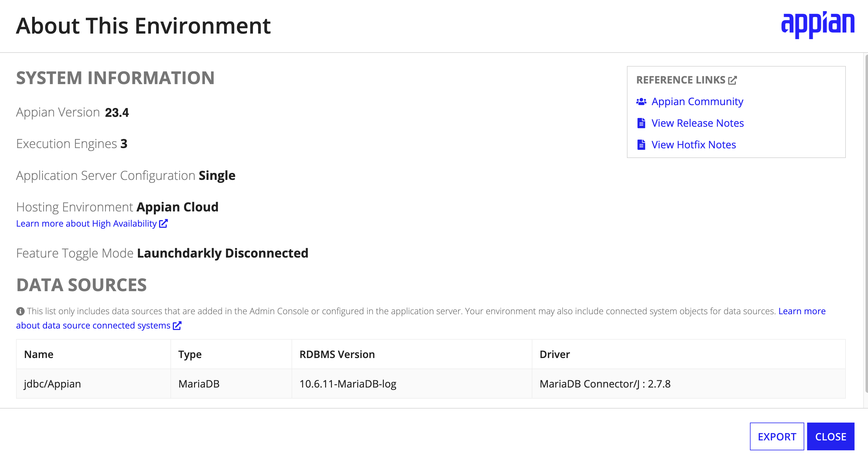The height and width of the screenshot is (462, 868).
Task: Click external link icon after connected systems
Action: (177, 325)
